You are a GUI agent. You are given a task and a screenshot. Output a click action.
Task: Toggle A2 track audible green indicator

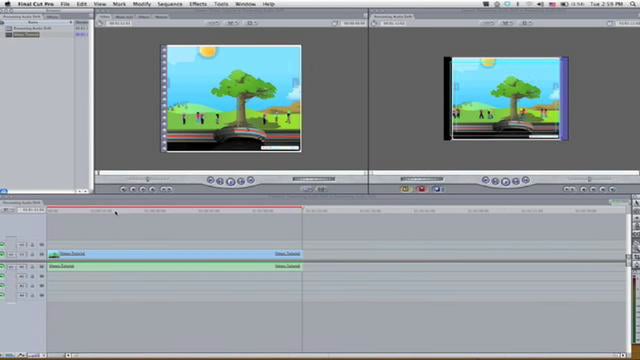pos(2,276)
